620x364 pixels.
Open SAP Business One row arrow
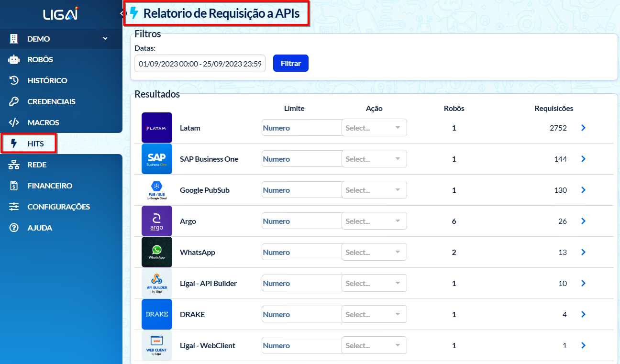coord(583,159)
